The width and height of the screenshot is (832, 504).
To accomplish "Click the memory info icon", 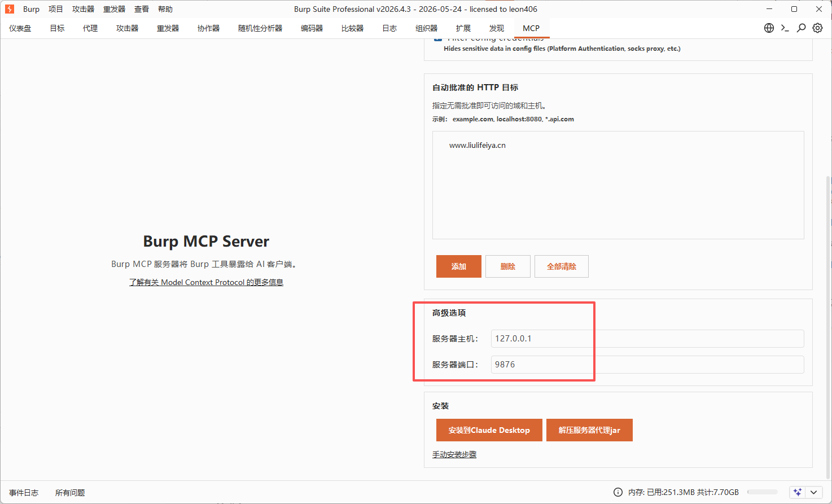I will click(618, 492).
